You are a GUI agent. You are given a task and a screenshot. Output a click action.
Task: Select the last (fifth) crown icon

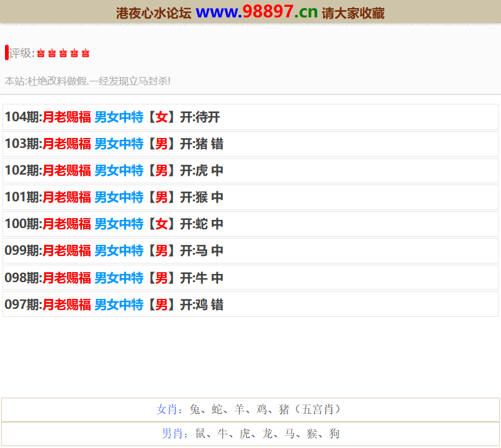[86, 53]
